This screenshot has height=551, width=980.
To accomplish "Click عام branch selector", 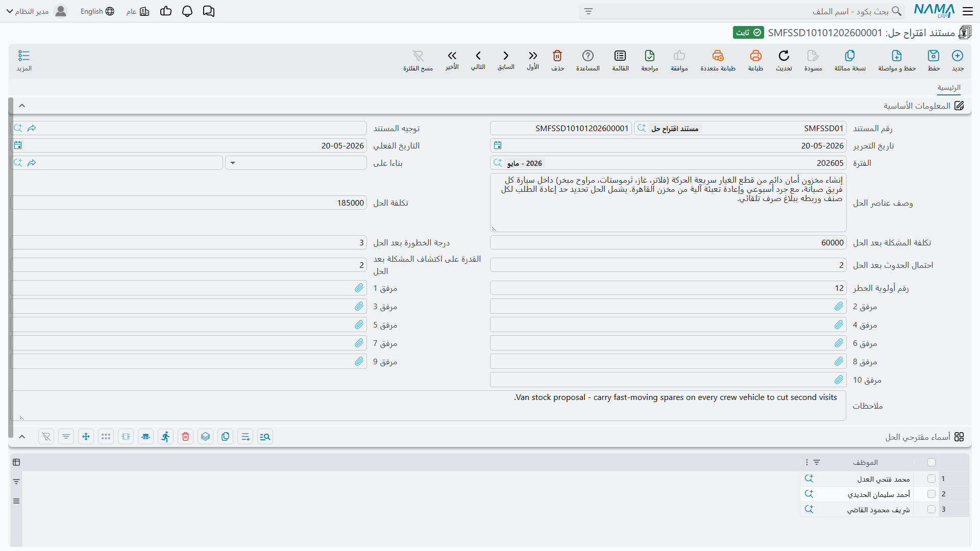I will (x=138, y=11).
